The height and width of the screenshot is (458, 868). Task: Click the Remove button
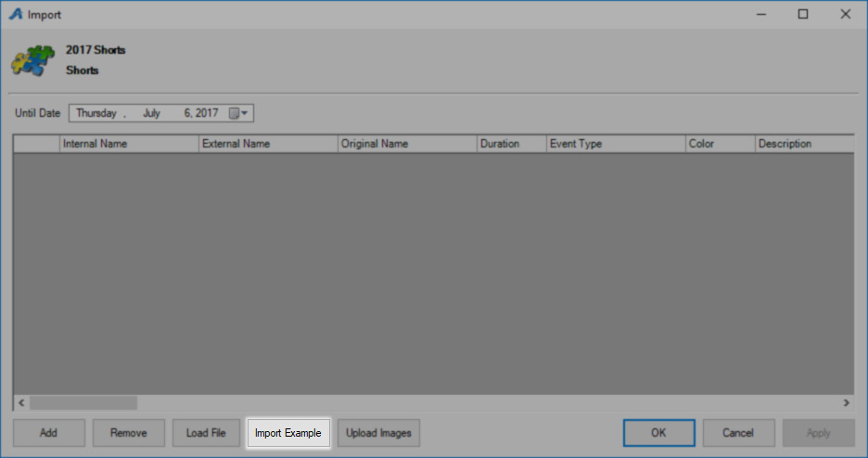(128, 433)
